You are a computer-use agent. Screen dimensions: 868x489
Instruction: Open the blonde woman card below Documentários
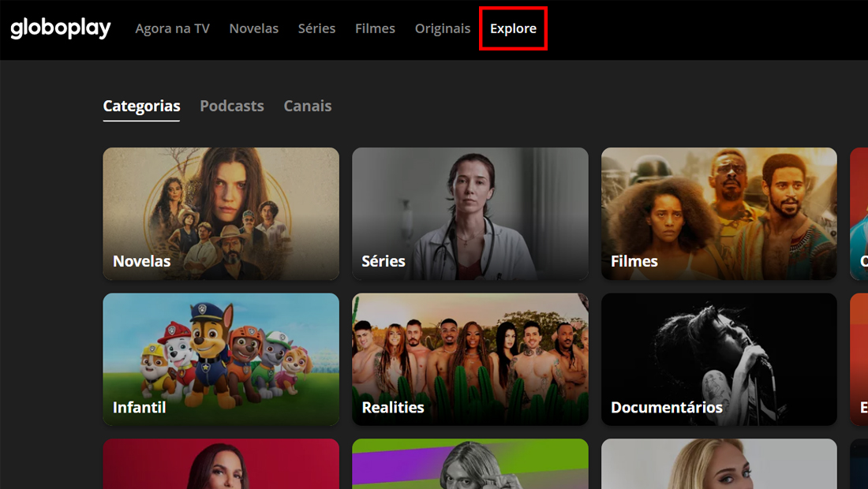tap(719, 464)
